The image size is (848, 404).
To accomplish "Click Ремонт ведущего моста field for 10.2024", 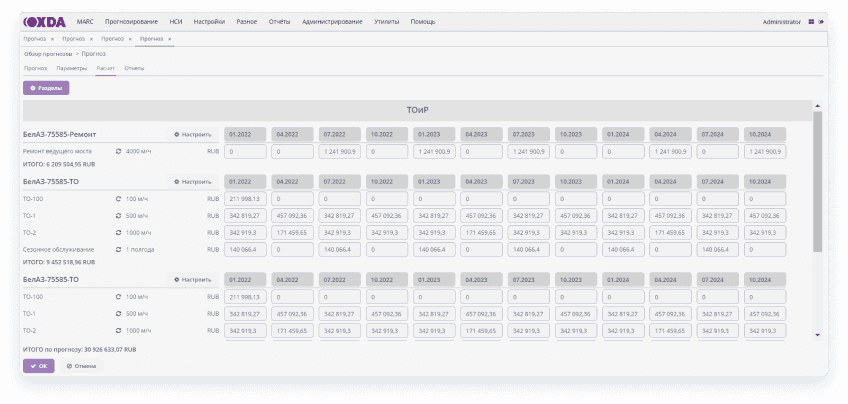I will [x=765, y=152].
